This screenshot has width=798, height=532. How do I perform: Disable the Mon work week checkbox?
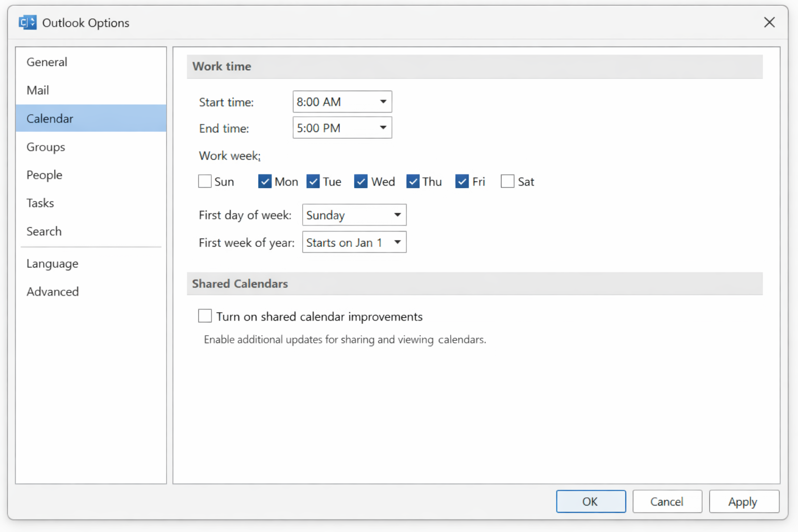point(265,181)
